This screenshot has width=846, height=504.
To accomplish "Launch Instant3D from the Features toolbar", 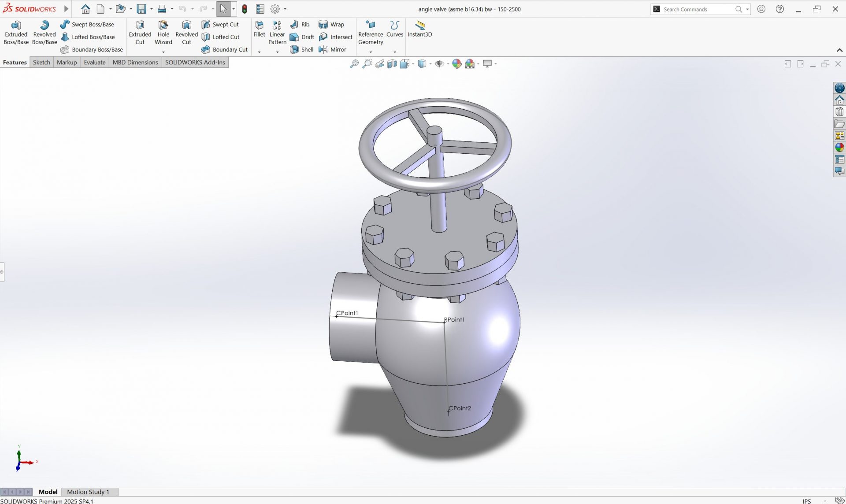I will click(419, 29).
